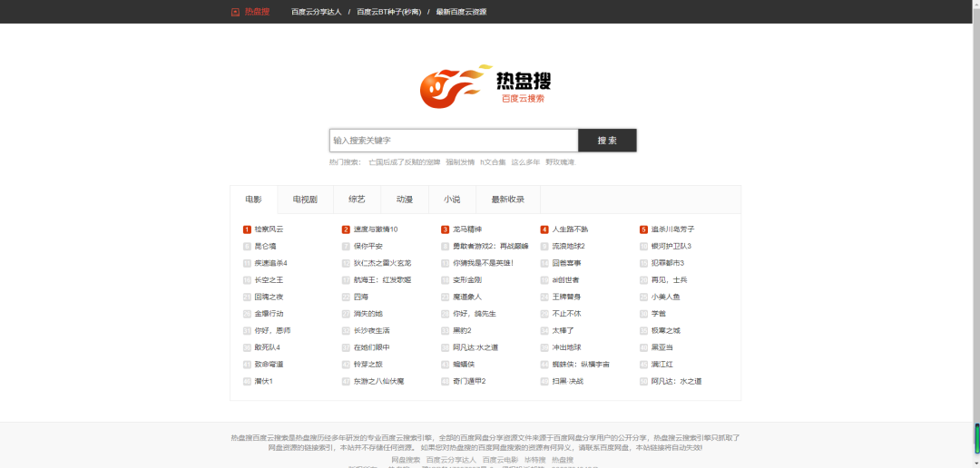Image resolution: width=980 pixels, height=468 pixels.
Task: Select hot search 这么多年
Action: tap(525, 162)
